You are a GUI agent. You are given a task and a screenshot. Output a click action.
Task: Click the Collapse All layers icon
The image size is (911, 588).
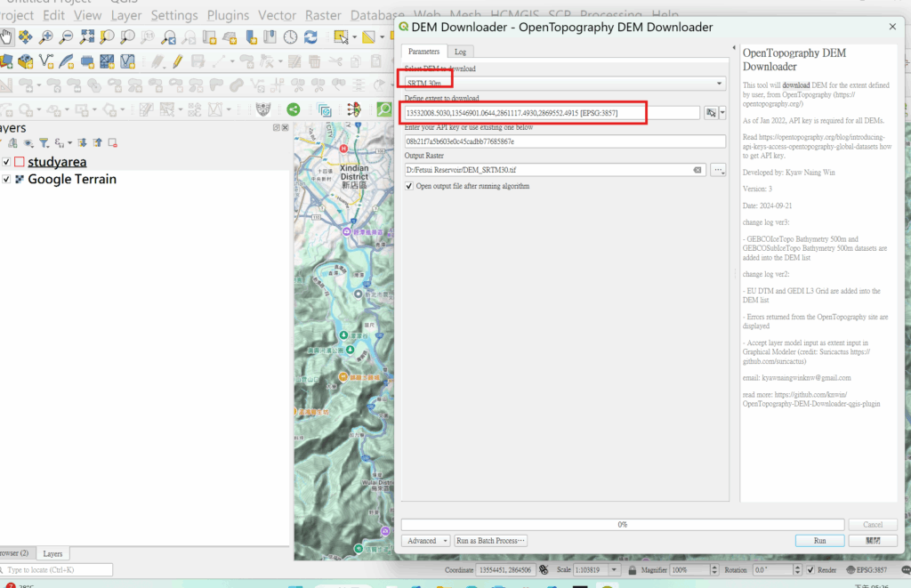(x=97, y=143)
